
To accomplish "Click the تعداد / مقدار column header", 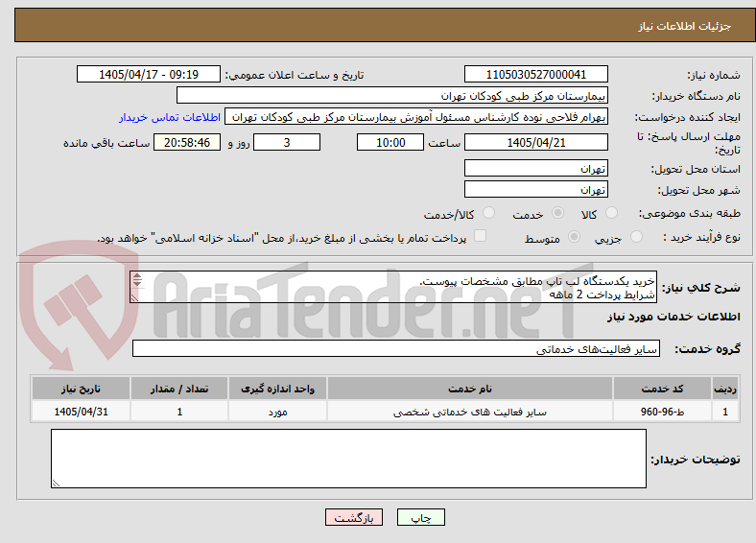I will click(179, 389).
